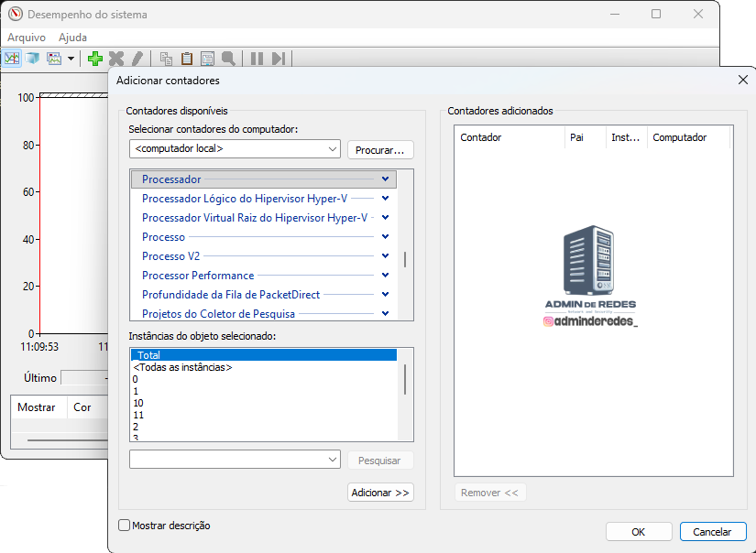The height and width of the screenshot is (553, 756).
Task: Click the View Log Data toolbar icon
Action: click(33, 59)
